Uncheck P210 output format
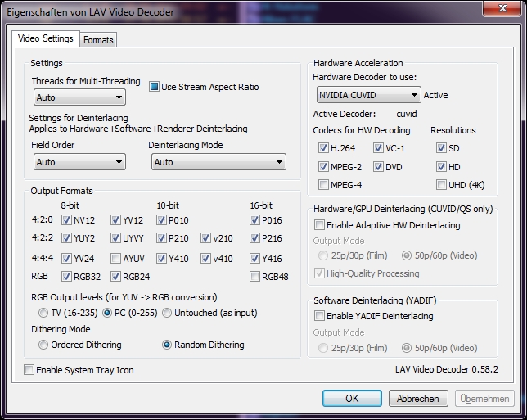The width and height of the screenshot is (527, 420). [161, 238]
